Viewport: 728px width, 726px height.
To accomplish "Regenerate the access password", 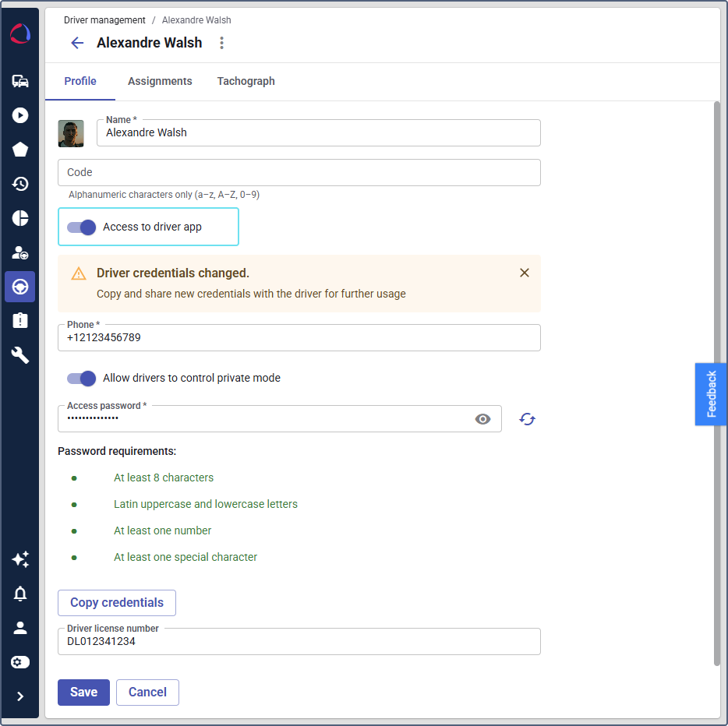I will coord(528,419).
